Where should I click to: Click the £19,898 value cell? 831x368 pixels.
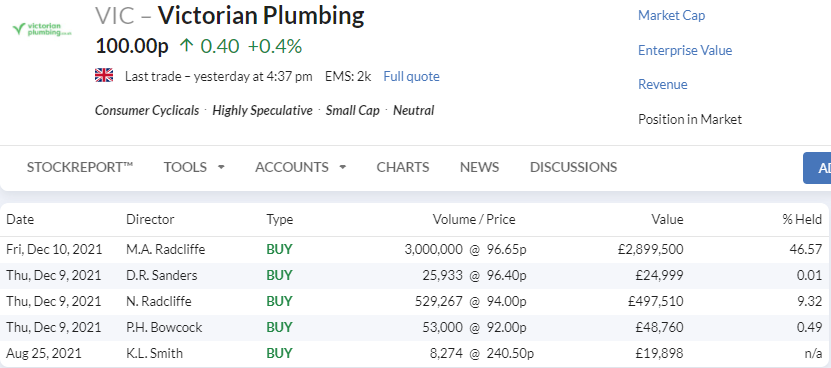click(x=660, y=353)
